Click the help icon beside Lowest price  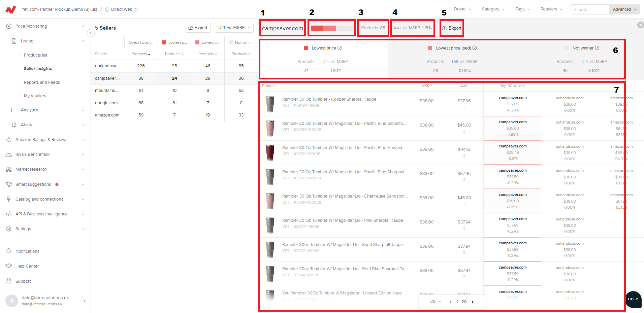(340, 48)
